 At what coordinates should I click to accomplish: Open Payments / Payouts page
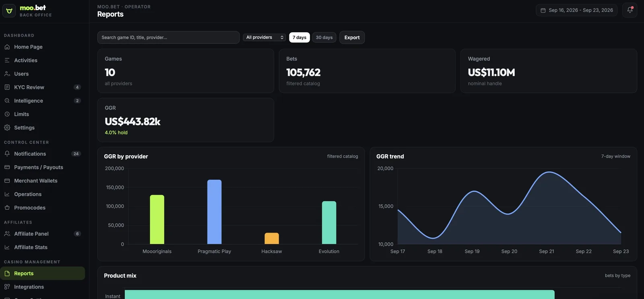(43, 167)
